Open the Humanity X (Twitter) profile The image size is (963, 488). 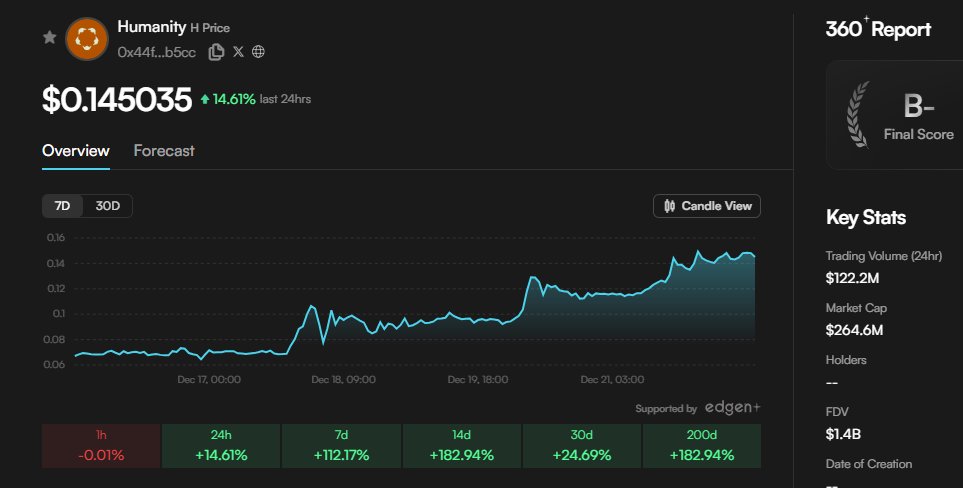point(238,52)
